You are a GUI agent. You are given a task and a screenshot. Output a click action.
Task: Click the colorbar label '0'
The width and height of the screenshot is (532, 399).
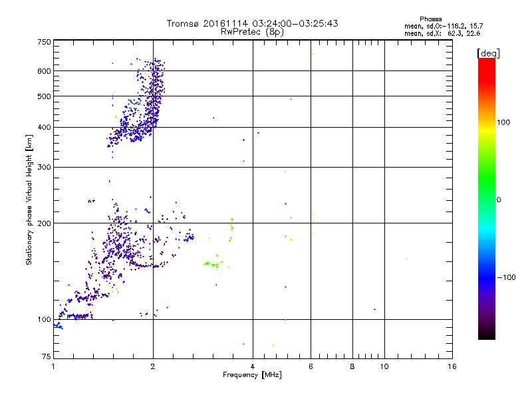point(499,200)
